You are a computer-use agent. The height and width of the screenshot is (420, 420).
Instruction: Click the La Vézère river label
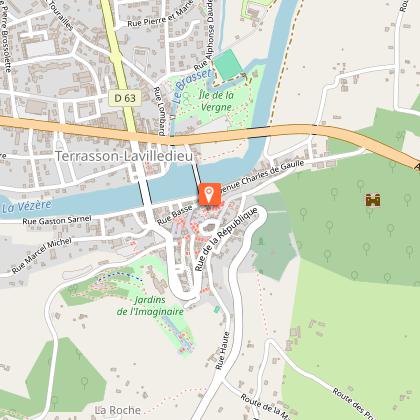(x=27, y=206)
